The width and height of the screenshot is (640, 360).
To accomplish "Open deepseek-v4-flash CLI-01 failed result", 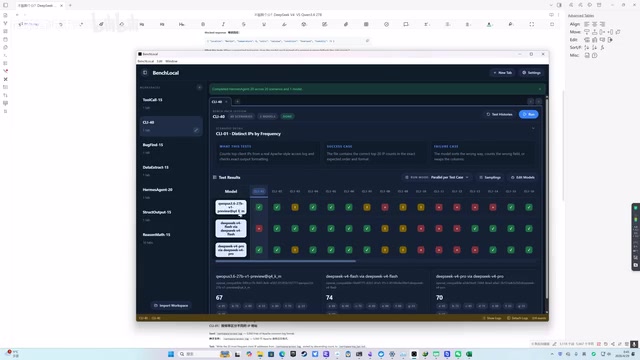I will 259,229.
